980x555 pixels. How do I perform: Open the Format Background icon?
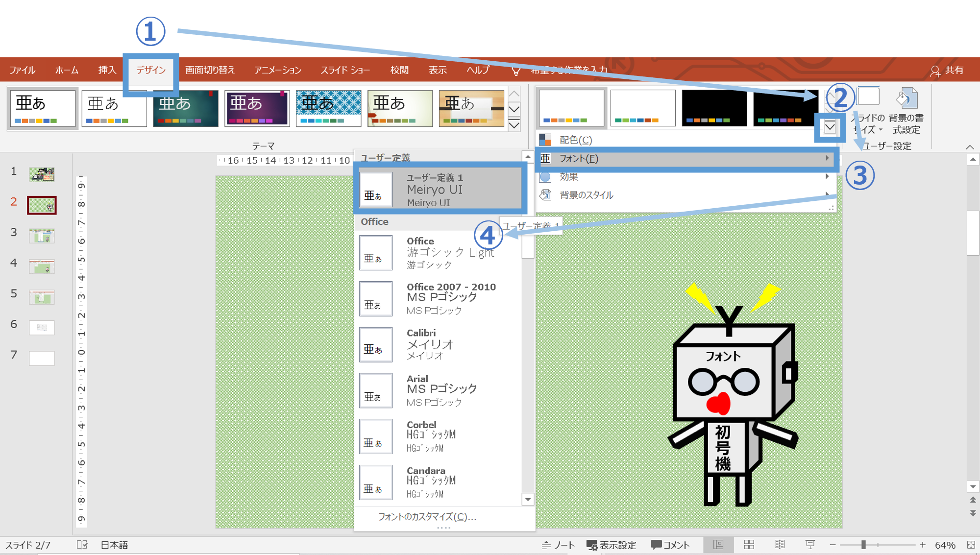[x=906, y=98]
